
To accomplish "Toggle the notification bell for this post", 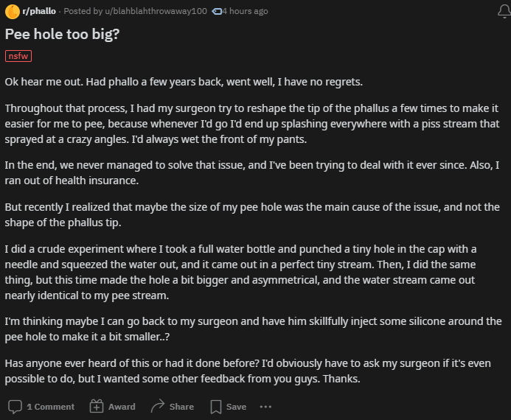I will [504, 12].
